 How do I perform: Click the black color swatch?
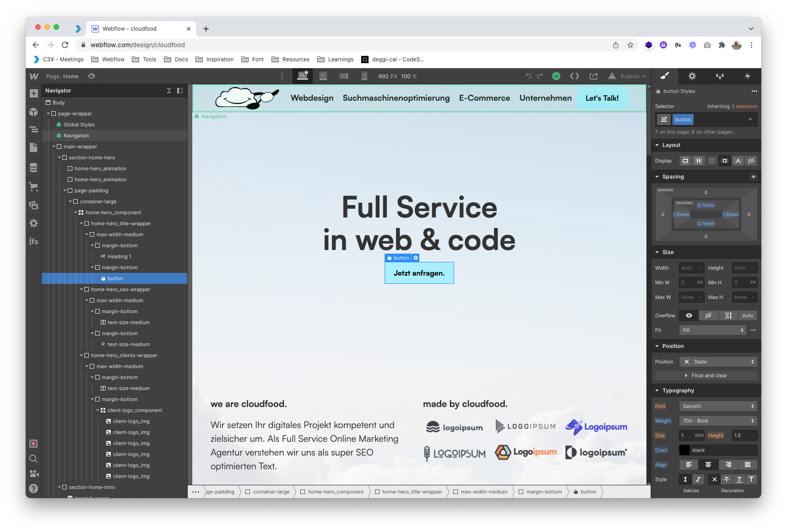pyautogui.click(x=684, y=450)
